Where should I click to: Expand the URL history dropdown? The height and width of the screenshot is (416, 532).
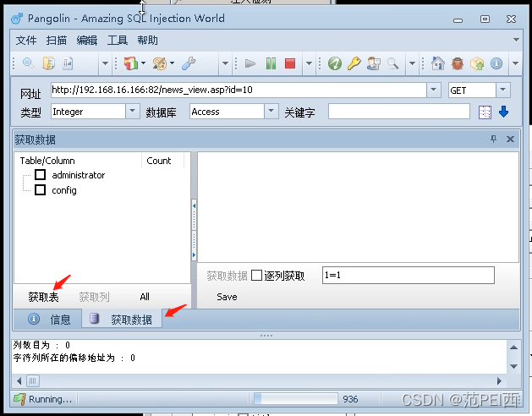tap(433, 90)
